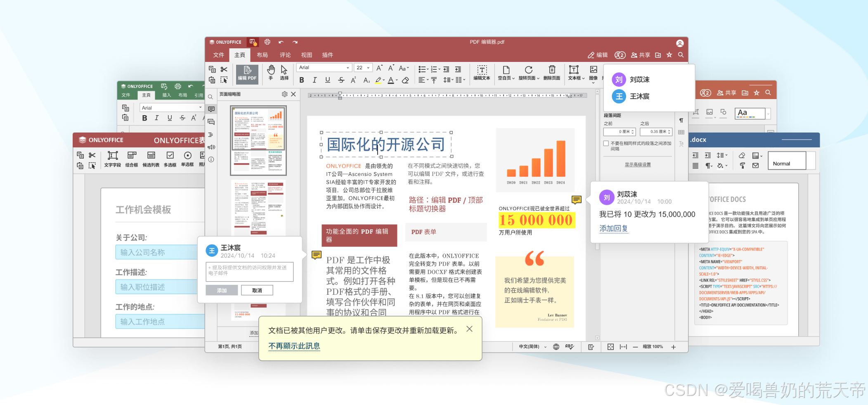Switch to the 视图 tab in PDF editor

306,55
